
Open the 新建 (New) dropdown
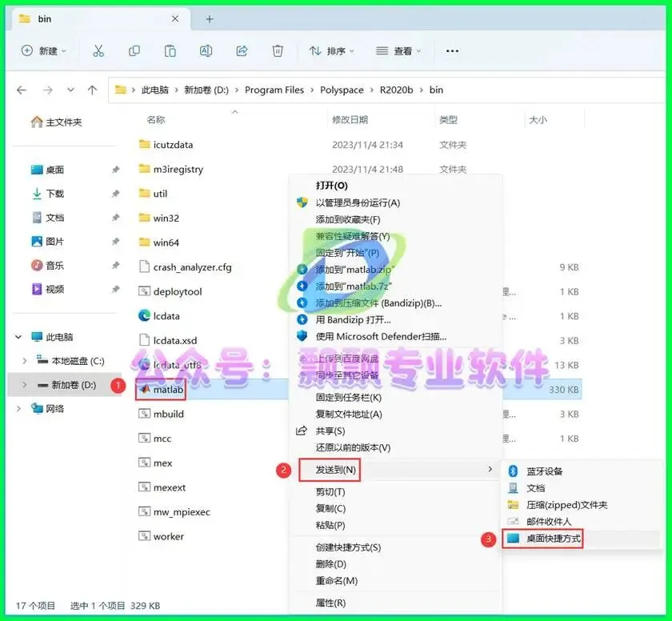tap(44, 51)
